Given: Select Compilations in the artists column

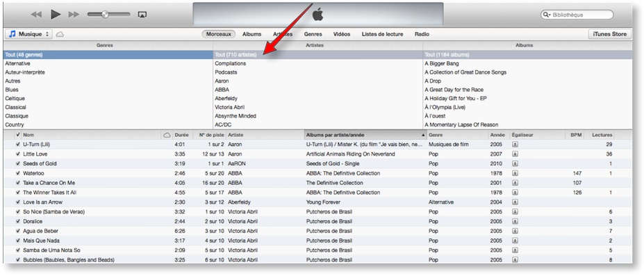Looking at the screenshot, I should 318,64.
